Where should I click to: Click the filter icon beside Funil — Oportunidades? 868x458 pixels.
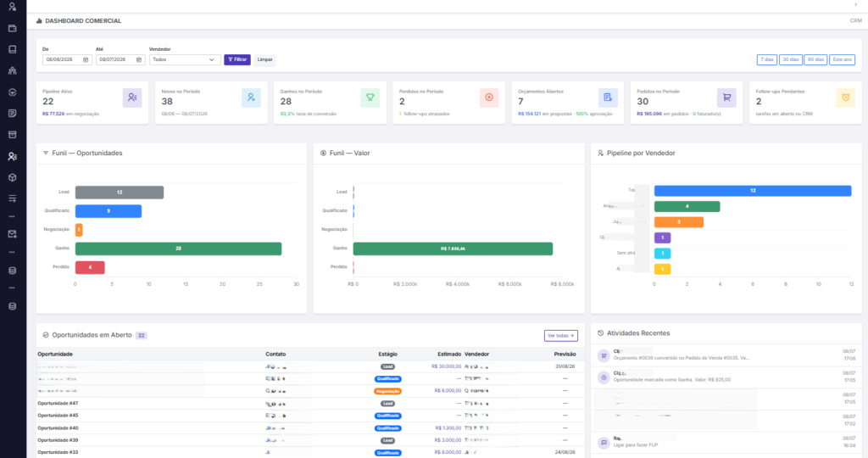46,154
